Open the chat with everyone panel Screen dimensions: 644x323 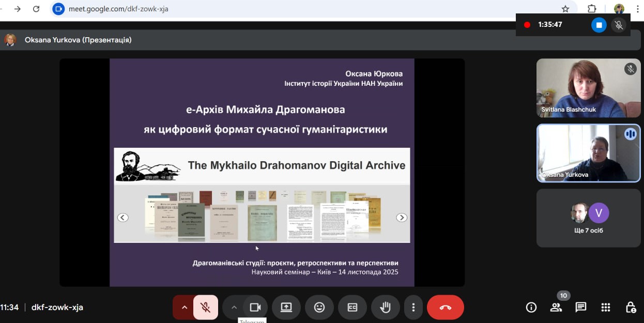[581, 307]
